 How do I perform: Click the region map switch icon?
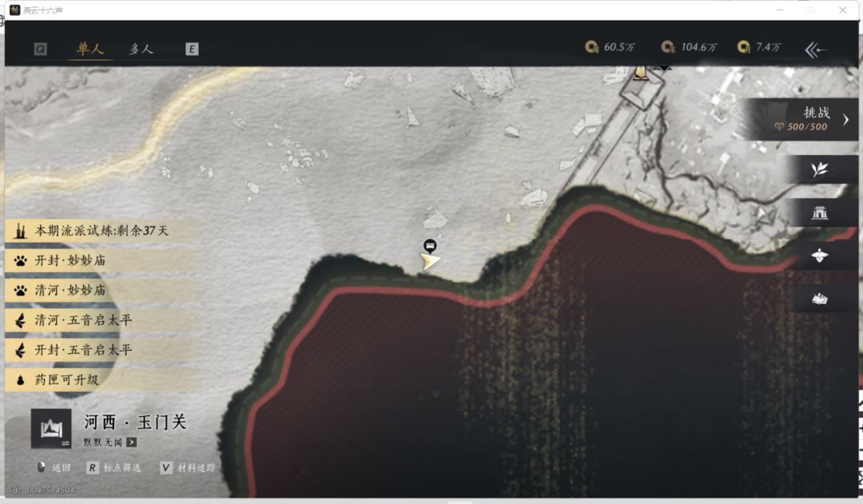click(x=51, y=429)
